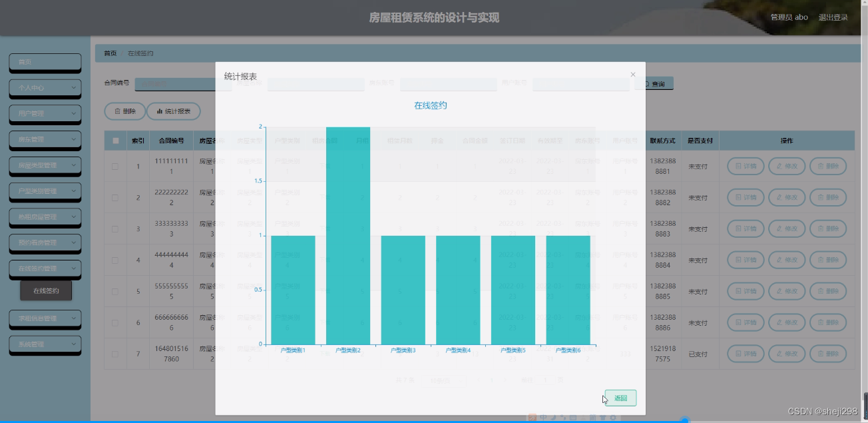This screenshot has width=868, height=423.
Task: Toggle the select-all checkbox in table header
Action: (x=114, y=140)
